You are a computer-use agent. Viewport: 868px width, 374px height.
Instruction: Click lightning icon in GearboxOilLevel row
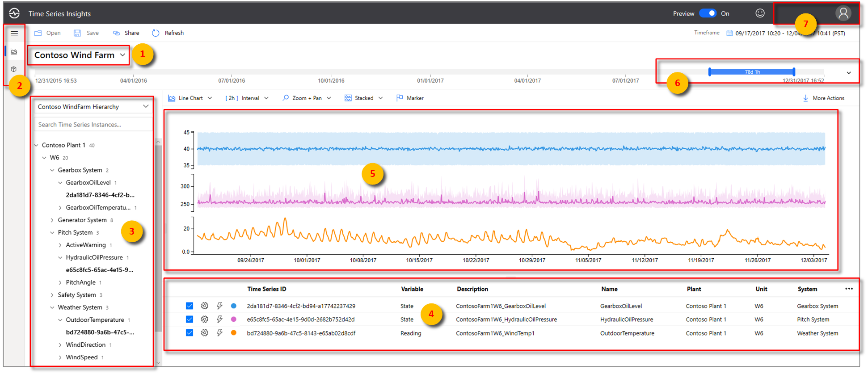(219, 306)
